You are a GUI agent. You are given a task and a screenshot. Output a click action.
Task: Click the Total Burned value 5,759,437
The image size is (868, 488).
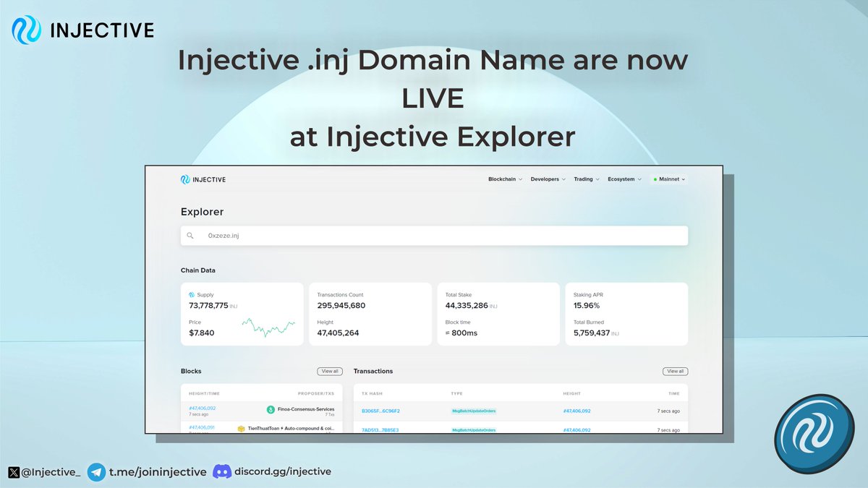[x=592, y=333]
